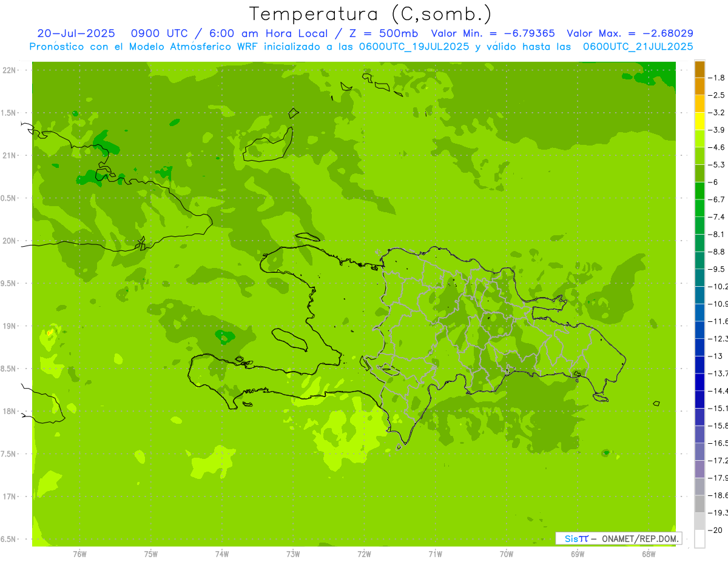Click the '71W' longitude label
Screen dimensions: 728x562
click(435, 554)
